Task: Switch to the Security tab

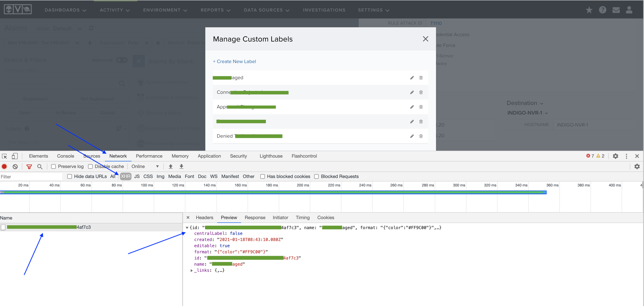Action: coord(238,156)
